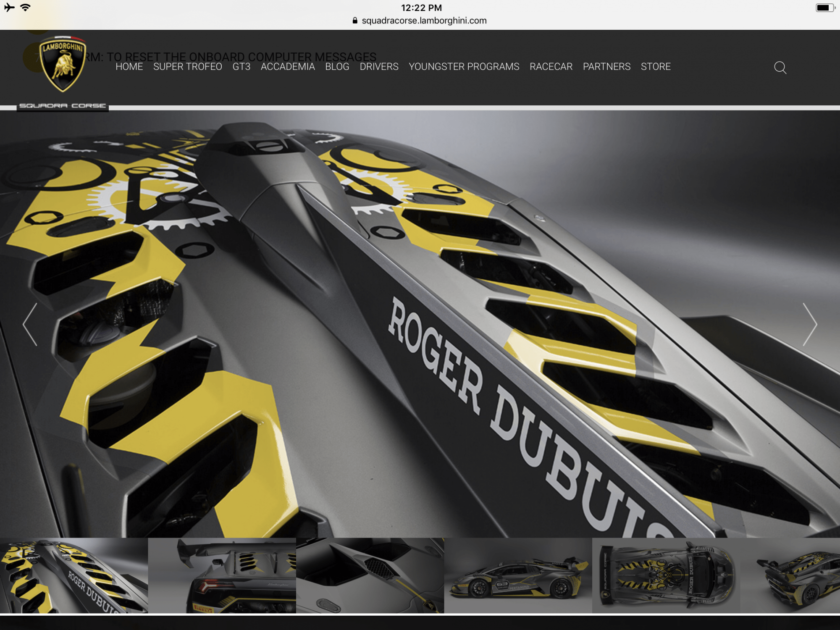Open the STORE link
The height and width of the screenshot is (630, 840).
click(656, 67)
